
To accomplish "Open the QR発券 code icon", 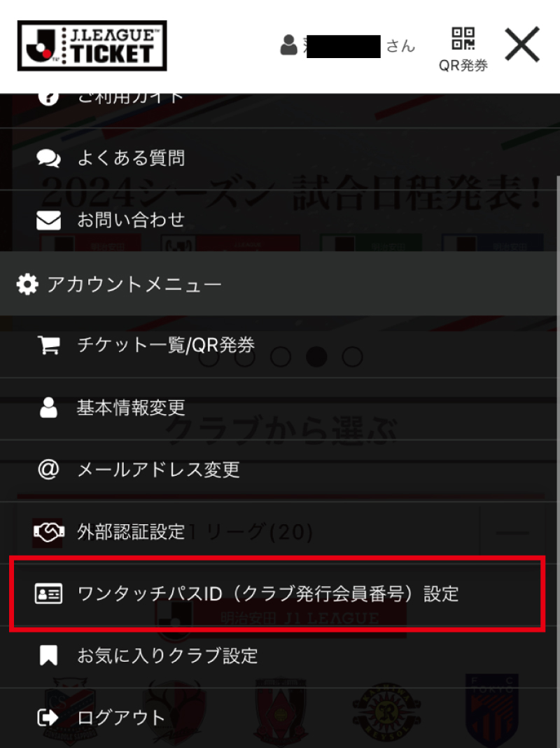I will (x=463, y=38).
